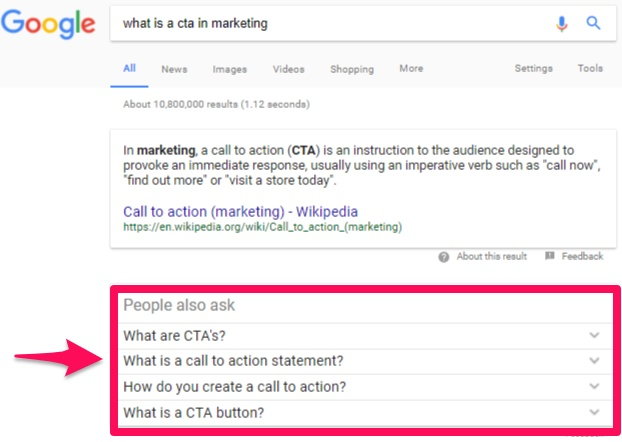This screenshot has width=622, height=442.
Task: Click into the Google search input field
Action: 330,23
